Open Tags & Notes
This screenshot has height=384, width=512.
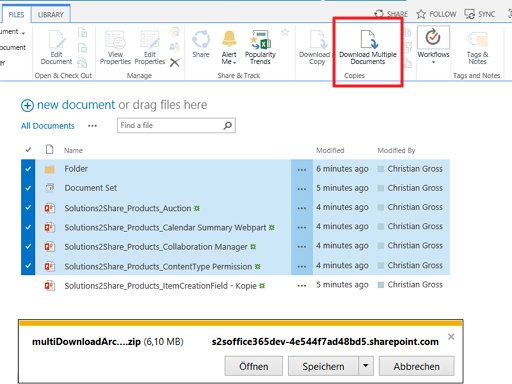click(x=477, y=47)
